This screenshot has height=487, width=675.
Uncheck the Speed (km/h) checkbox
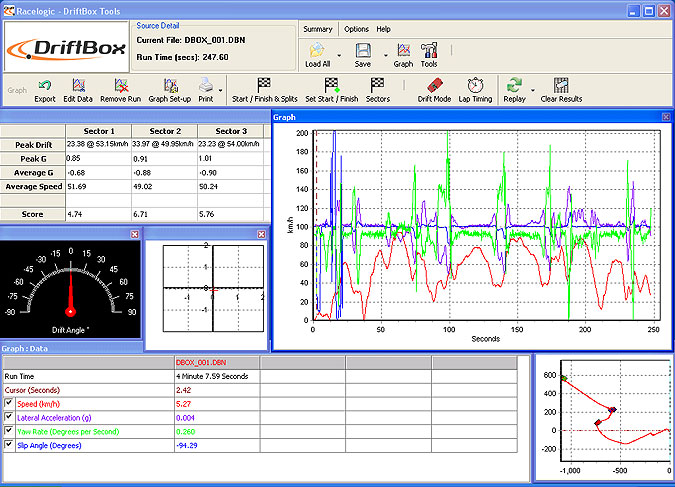[9, 403]
